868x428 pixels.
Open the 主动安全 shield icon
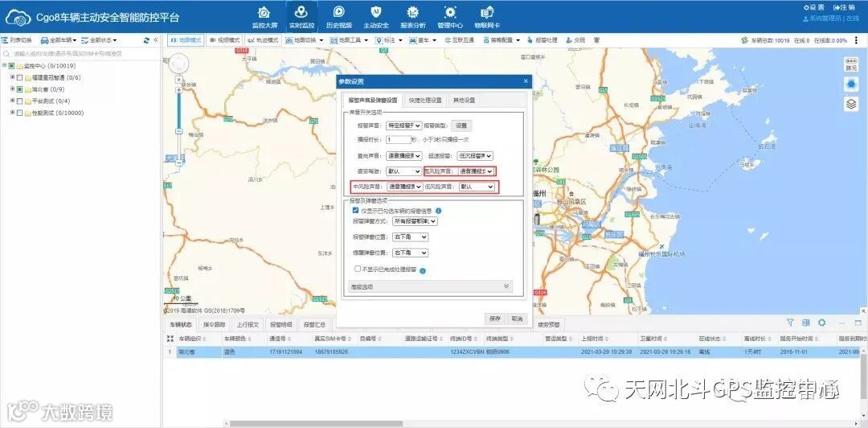(x=376, y=17)
